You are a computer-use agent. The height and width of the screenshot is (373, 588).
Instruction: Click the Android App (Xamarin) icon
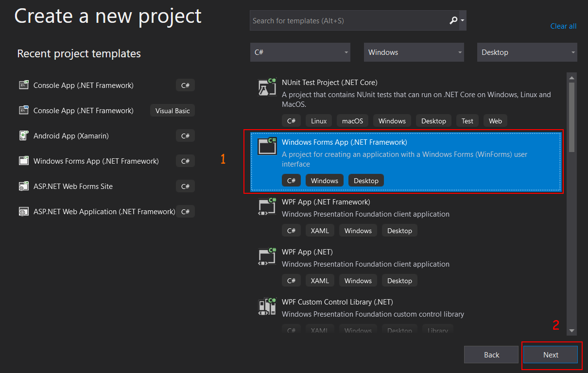pyautogui.click(x=24, y=136)
